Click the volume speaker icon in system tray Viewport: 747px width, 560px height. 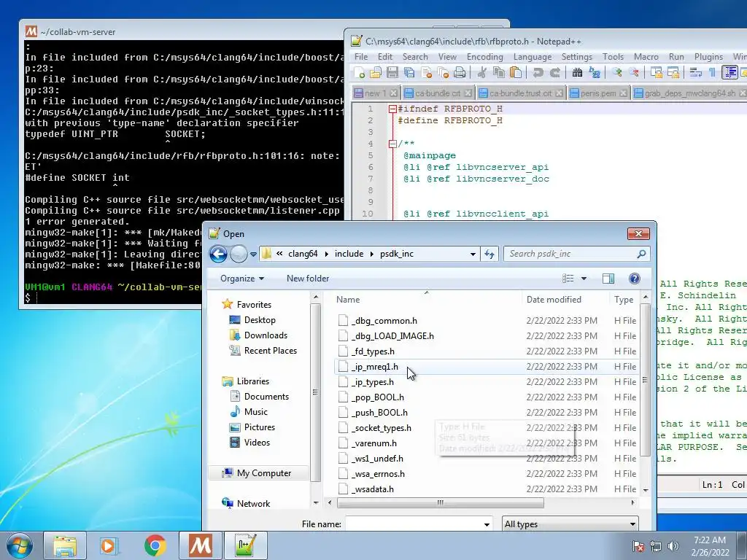coord(673,545)
